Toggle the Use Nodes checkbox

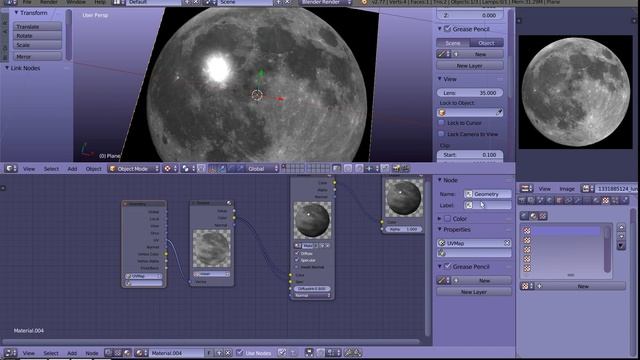coord(240,353)
